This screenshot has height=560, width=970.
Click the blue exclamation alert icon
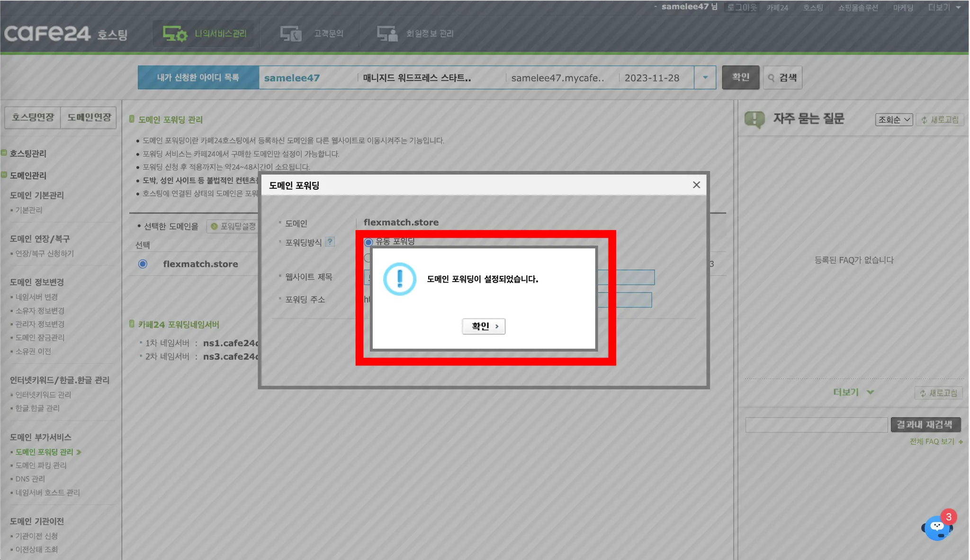point(399,279)
